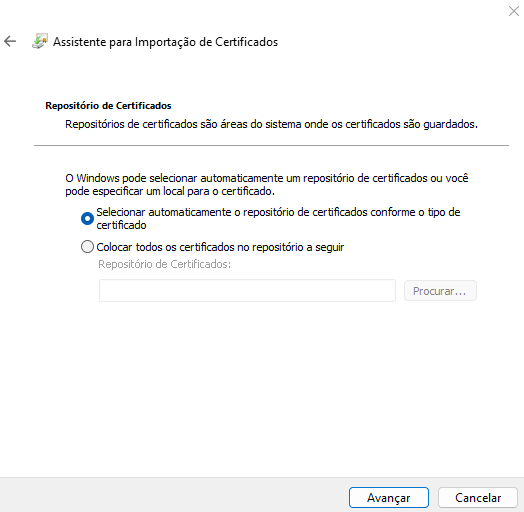Choose 'Colocar todos os certificados' radio button

(x=87, y=247)
